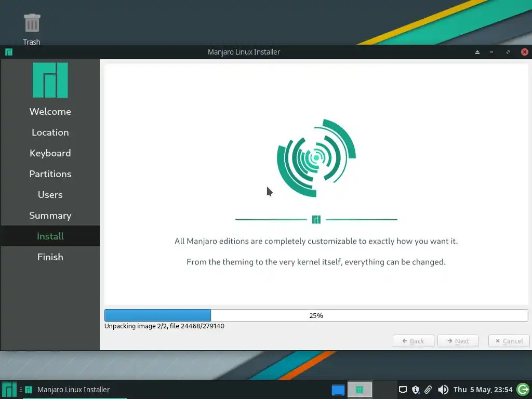Click the keep-above arrow in title bar
The width and height of the screenshot is (532, 399).
477,52
